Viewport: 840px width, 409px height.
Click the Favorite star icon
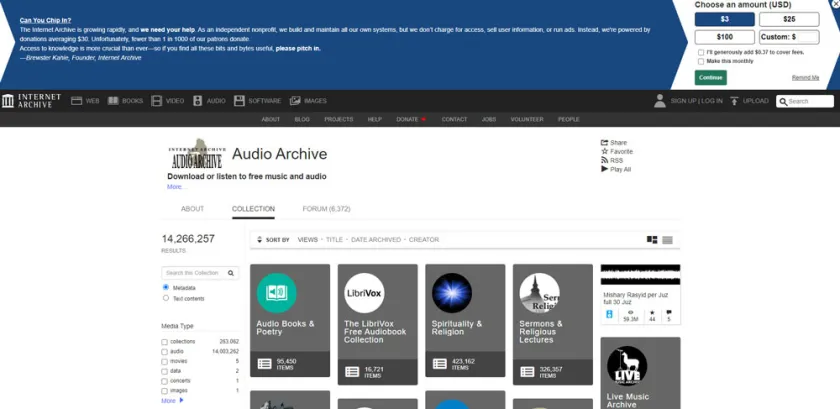pyautogui.click(x=604, y=151)
